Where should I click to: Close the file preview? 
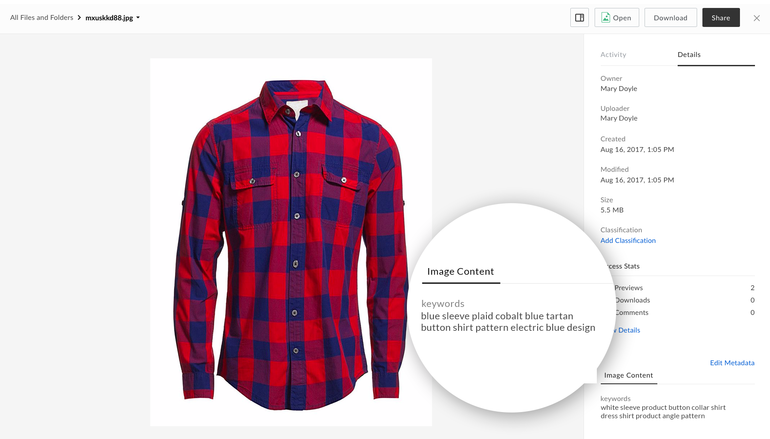[x=757, y=18]
